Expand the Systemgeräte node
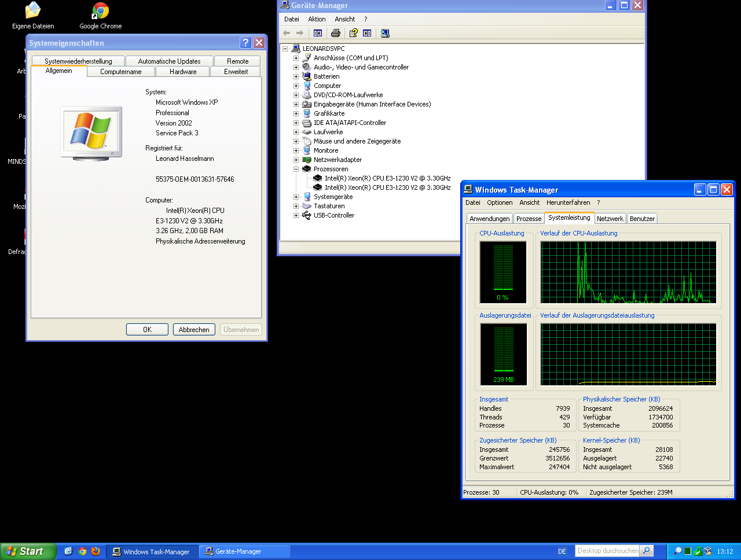 (296, 197)
